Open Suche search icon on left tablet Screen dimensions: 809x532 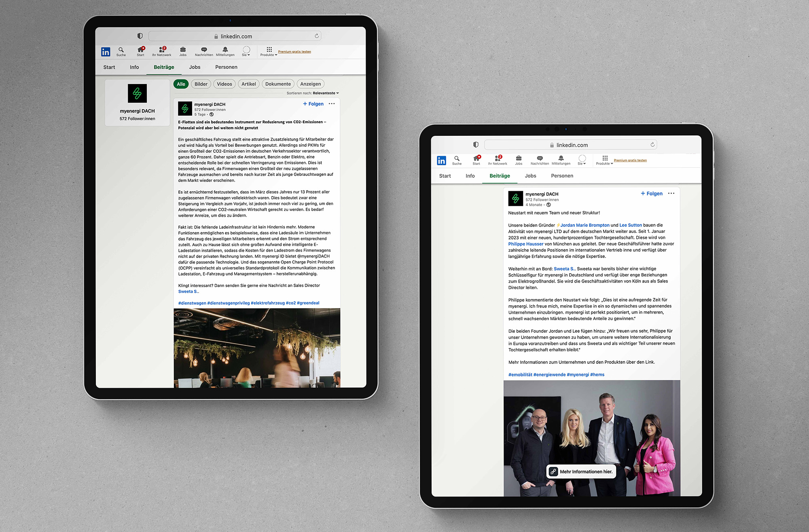[121, 51]
